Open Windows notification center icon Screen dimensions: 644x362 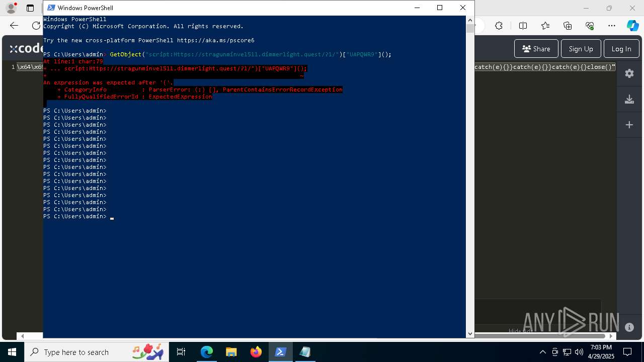point(627,352)
